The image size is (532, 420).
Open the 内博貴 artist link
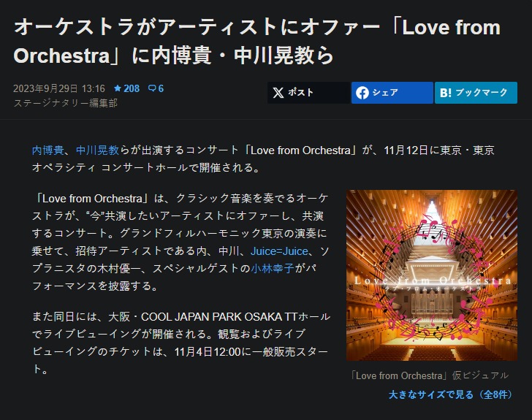coord(47,150)
